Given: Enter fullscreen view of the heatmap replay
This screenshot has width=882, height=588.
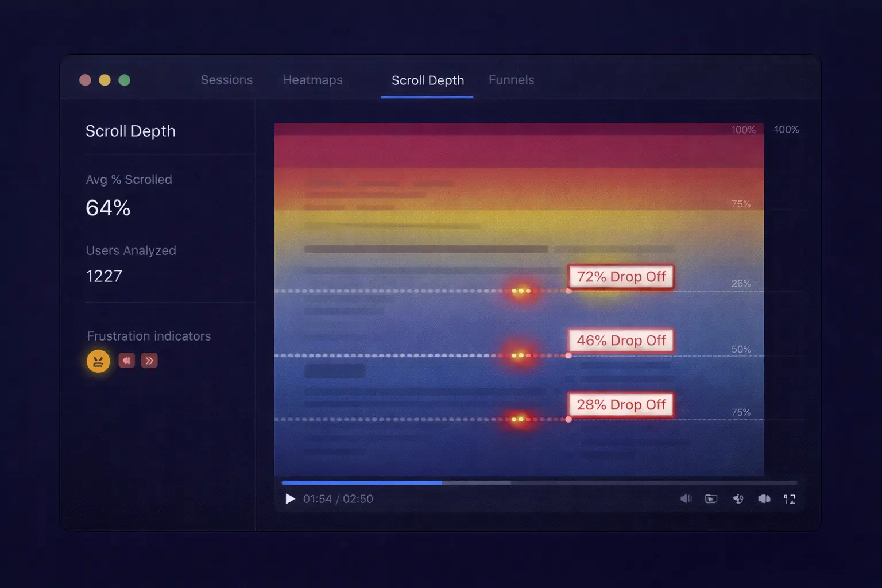Looking at the screenshot, I should 790,499.
